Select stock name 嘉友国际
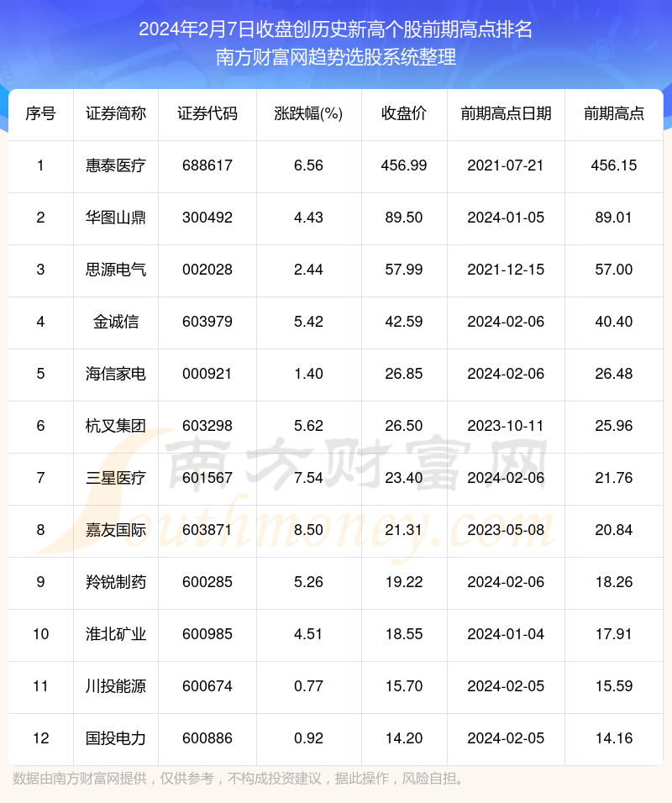The height and width of the screenshot is (803, 672). (x=116, y=529)
